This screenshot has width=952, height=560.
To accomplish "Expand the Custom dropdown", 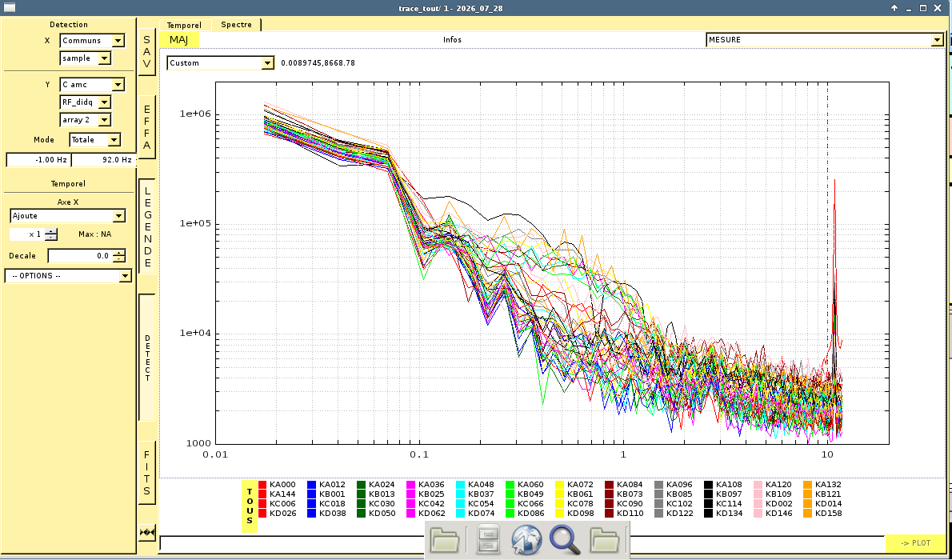I will pos(220,63).
